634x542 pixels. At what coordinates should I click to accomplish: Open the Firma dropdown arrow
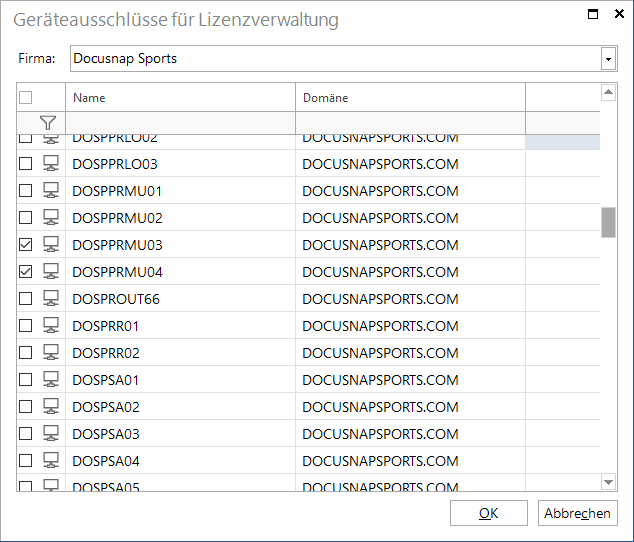point(608,59)
